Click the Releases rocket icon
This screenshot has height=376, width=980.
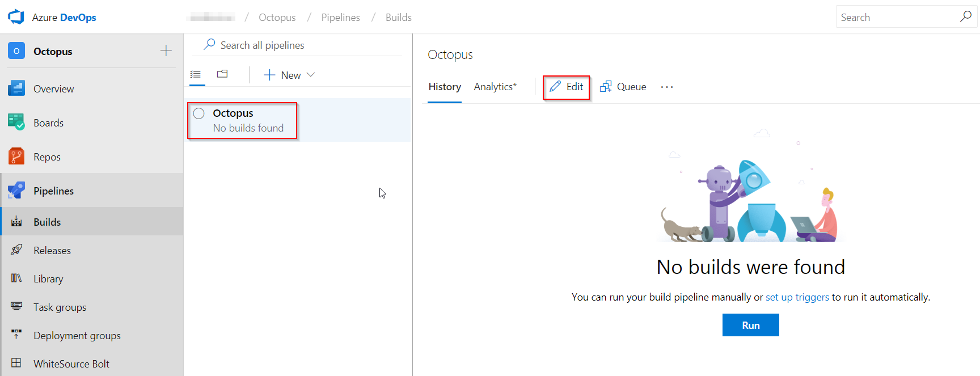(x=16, y=250)
